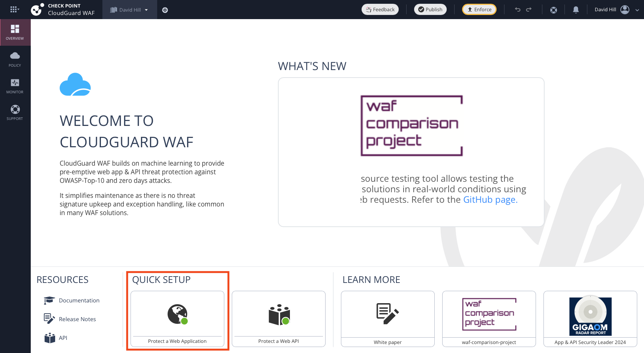The height and width of the screenshot is (353, 644).
Task: Open the API resource link
Action: 63,338
